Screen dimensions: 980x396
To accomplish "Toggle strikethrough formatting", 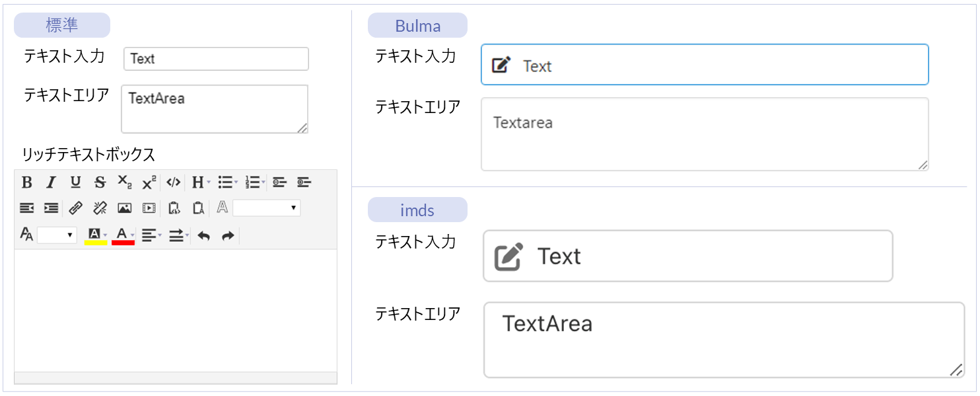I will pos(100,182).
